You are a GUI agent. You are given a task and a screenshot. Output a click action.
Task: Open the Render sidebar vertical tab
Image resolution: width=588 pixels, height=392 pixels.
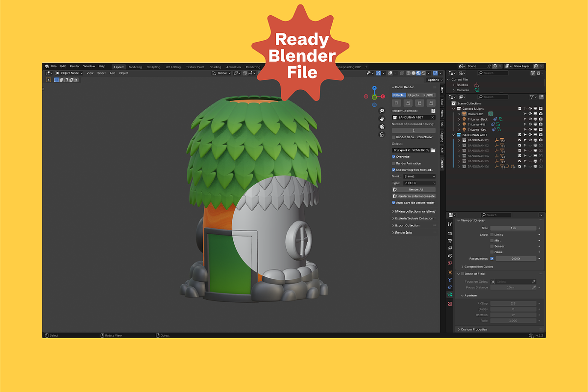pyautogui.click(x=441, y=163)
